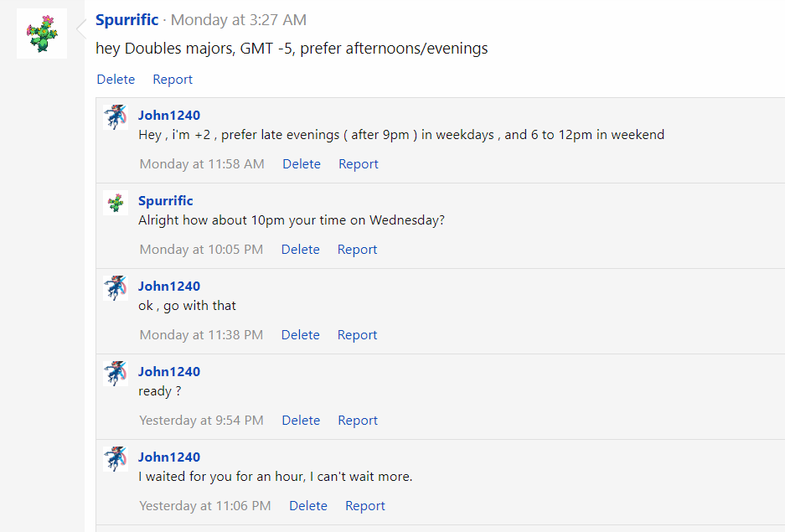Delete Spurrific's Doubles majors post
This screenshot has width=785, height=532.
tap(116, 80)
